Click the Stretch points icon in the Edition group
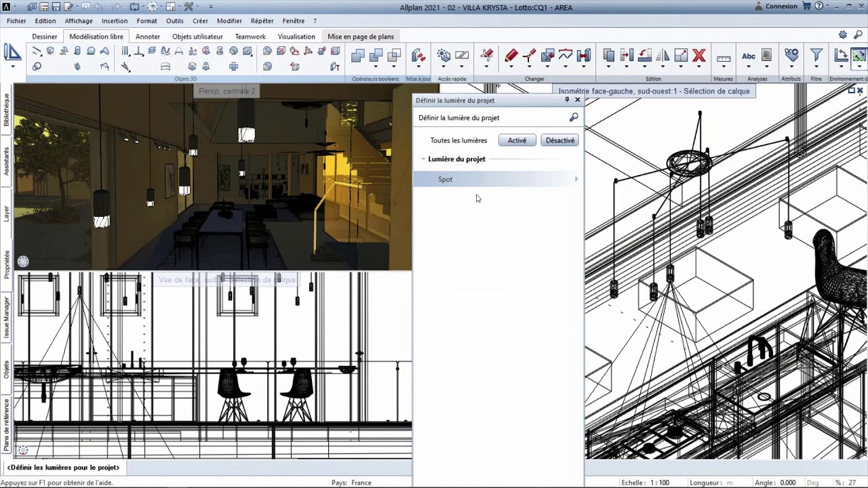This screenshot has height=488, width=868. pos(627,55)
